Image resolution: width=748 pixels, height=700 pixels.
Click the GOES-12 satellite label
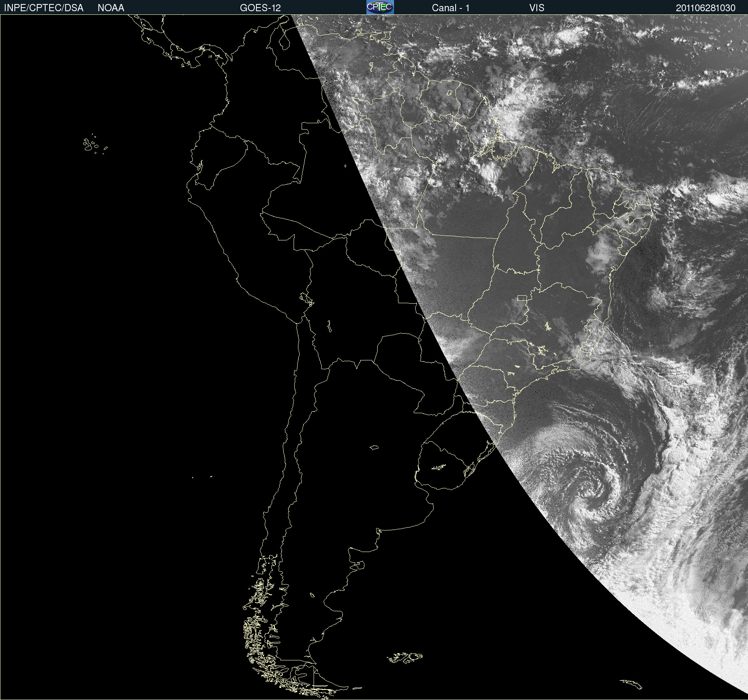[260, 8]
